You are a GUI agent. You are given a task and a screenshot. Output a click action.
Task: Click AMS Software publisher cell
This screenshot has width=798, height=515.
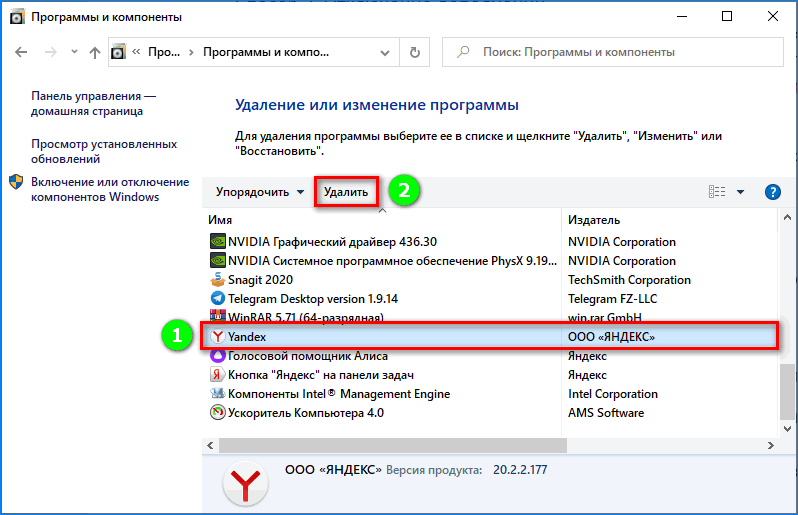(x=606, y=413)
